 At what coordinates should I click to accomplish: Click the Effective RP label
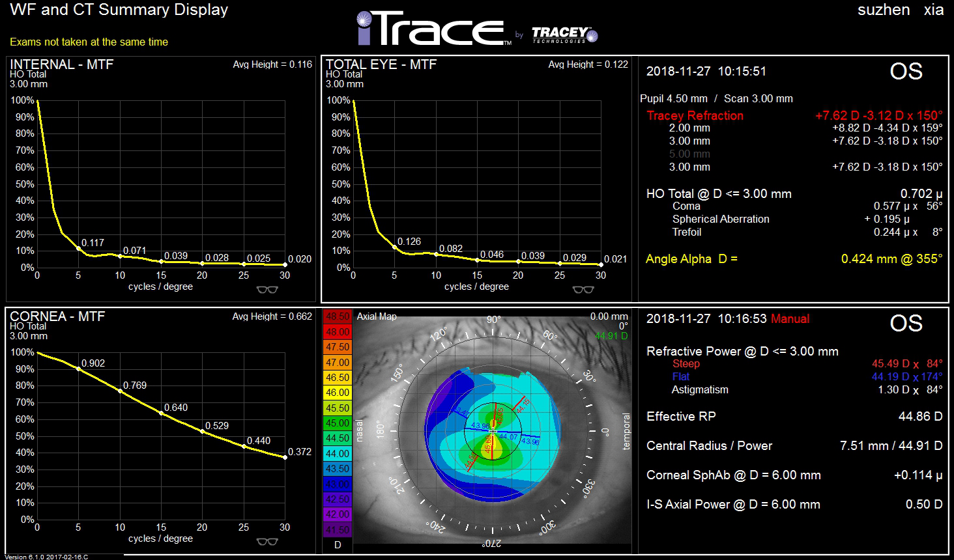(681, 417)
